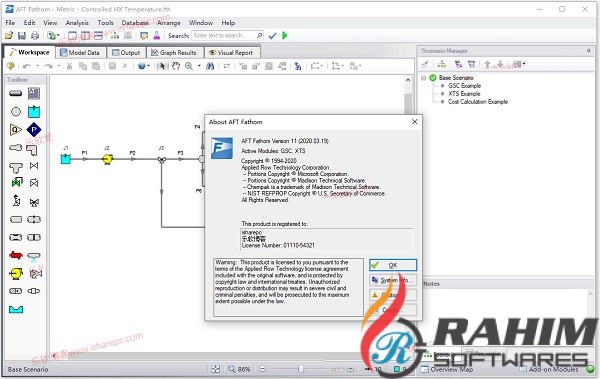Open the Arrange menu
This screenshot has width=600, height=379.
[x=168, y=23]
